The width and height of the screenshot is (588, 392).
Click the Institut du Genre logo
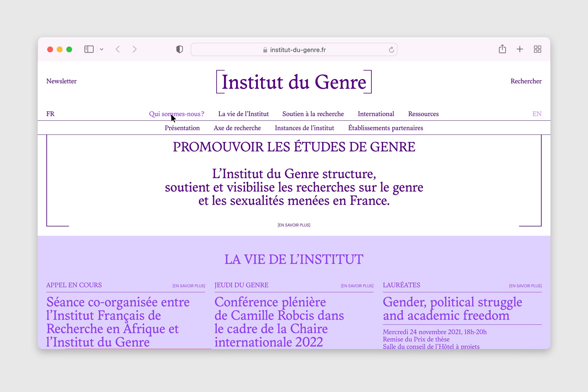[294, 82]
